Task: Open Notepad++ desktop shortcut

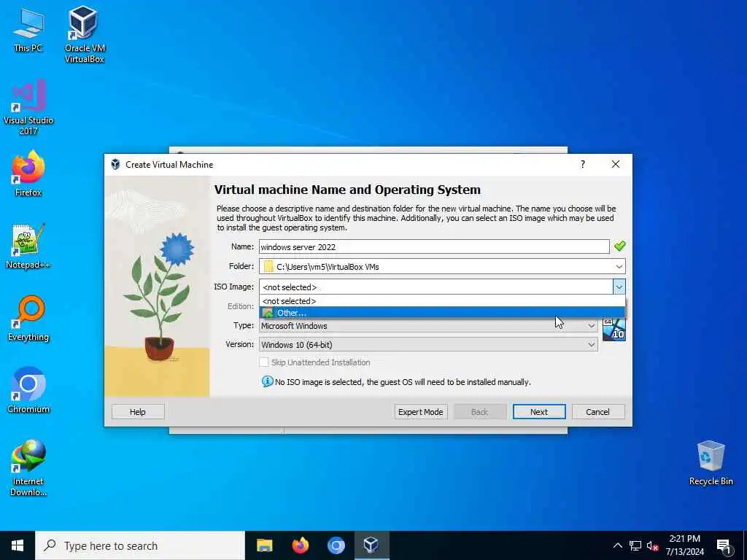Action: 28,246
